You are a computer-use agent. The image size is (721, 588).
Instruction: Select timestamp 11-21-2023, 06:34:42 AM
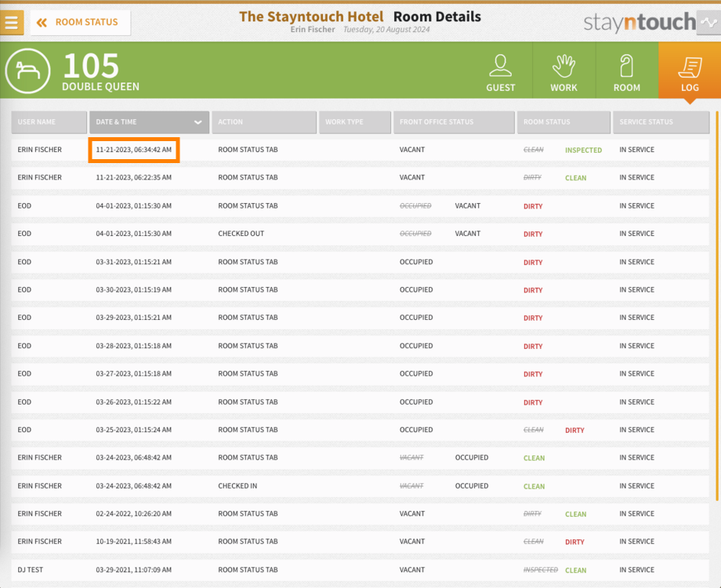pyautogui.click(x=134, y=150)
